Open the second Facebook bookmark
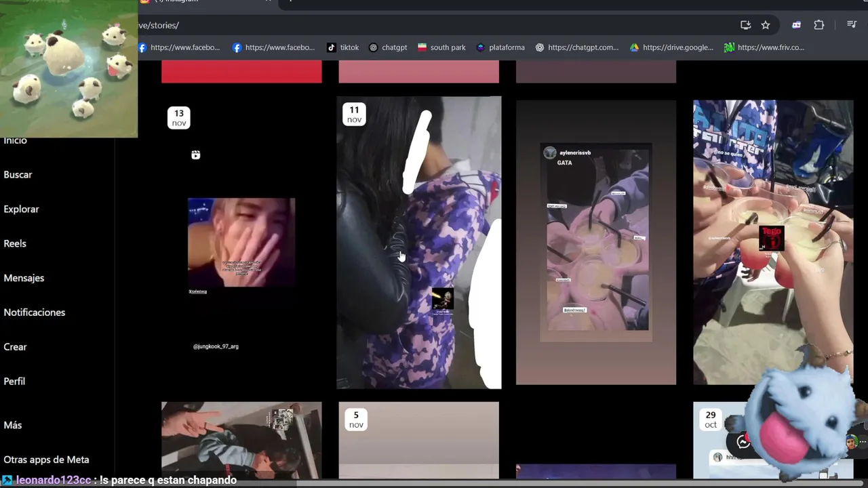 (x=274, y=47)
